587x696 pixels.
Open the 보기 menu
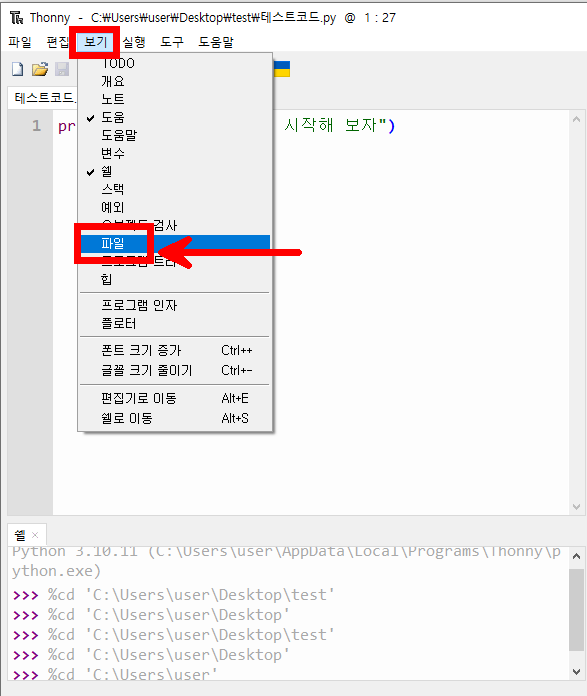[x=95, y=42]
